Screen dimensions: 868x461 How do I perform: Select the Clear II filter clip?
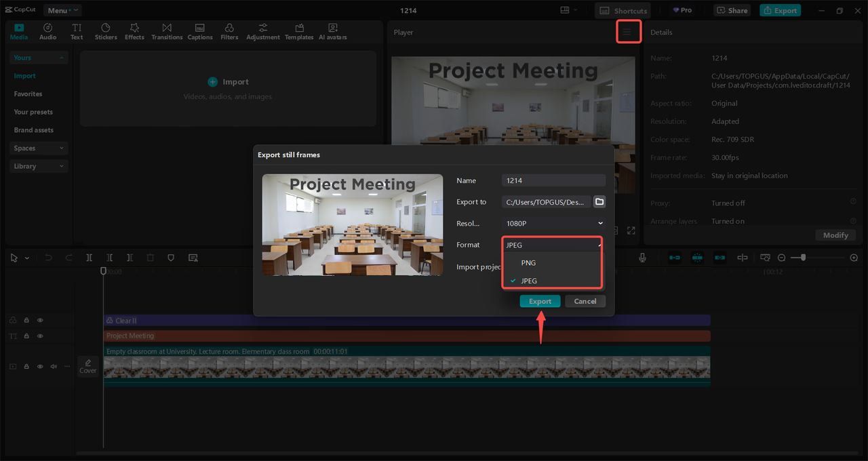[407, 320]
